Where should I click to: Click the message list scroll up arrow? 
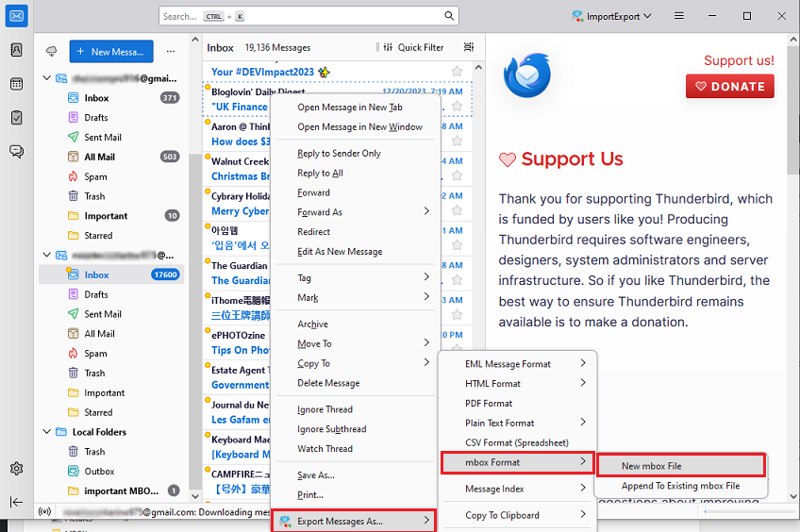click(478, 67)
